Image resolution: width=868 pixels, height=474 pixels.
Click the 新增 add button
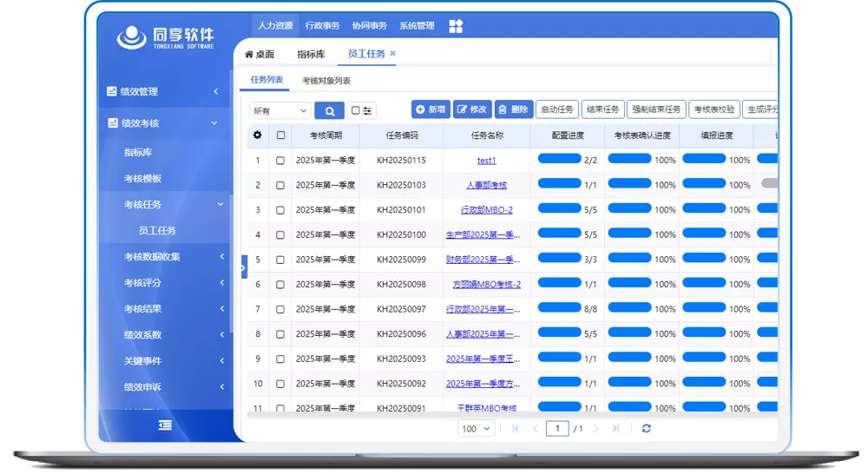tap(431, 109)
